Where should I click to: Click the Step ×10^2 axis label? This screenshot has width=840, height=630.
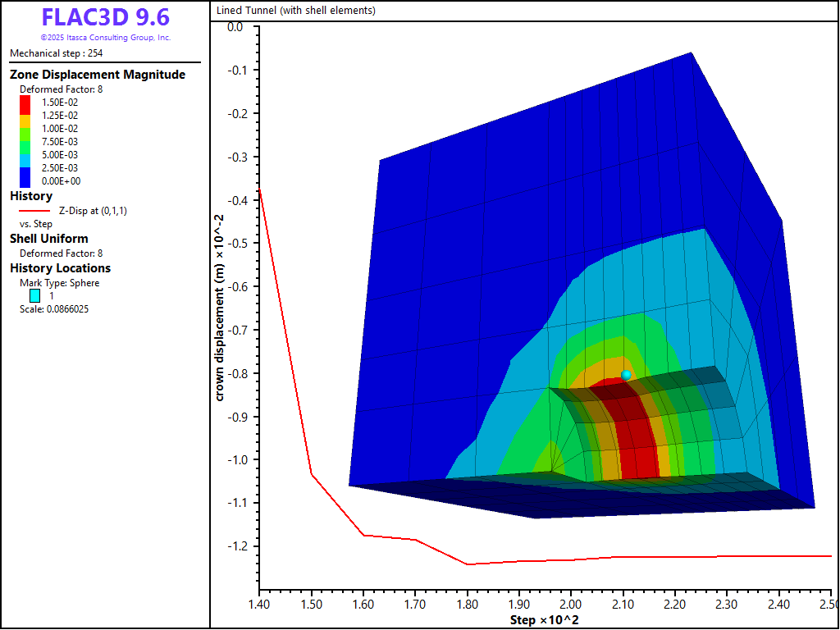pos(545,619)
